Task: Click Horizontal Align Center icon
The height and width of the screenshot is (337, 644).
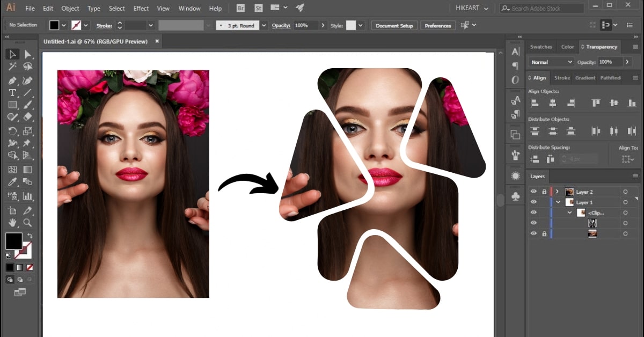Action: point(553,103)
